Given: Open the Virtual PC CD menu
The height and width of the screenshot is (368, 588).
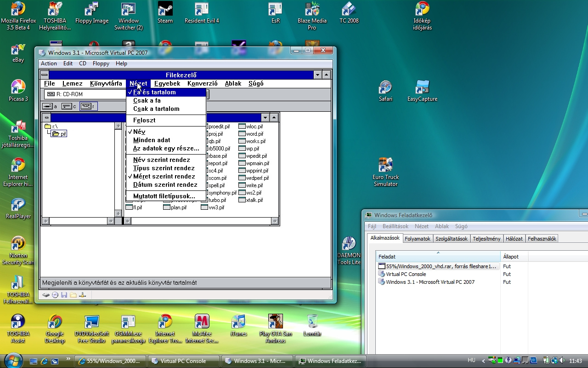Looking at the screenshot, I should 83,63.
